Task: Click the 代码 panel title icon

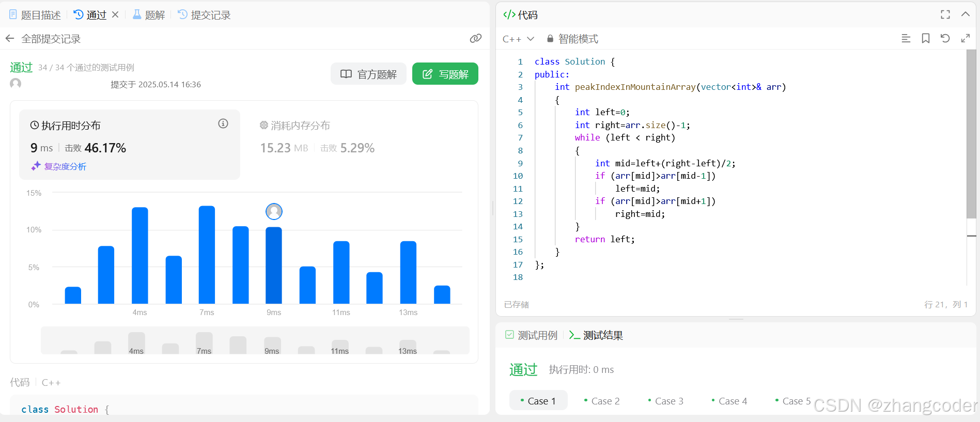Action: click(x=509, y=14)
